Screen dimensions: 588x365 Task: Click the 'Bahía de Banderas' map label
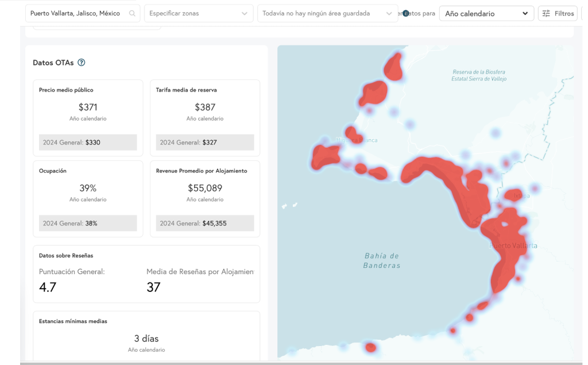(x=382, y=260)
